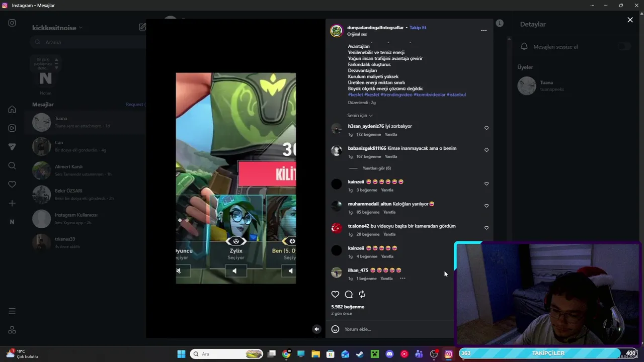Open the post author's avatar

pyautogui.click(x=336, y=31)
